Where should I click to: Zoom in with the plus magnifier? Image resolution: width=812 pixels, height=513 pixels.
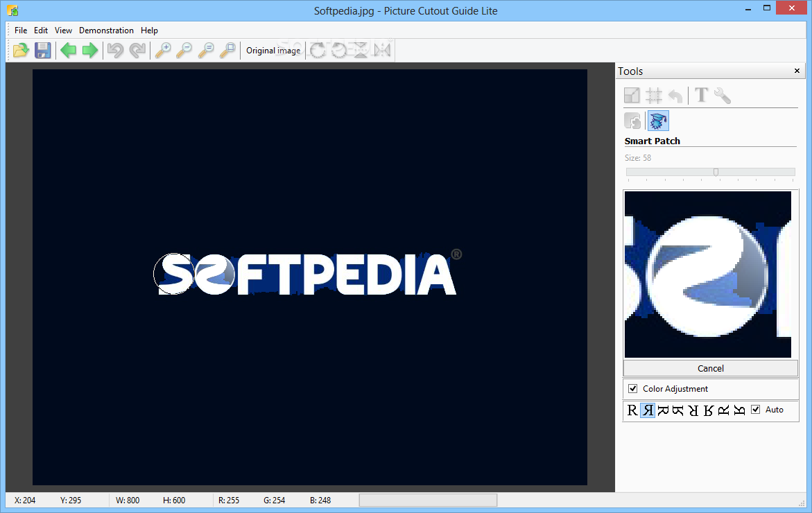pos(162,50)
